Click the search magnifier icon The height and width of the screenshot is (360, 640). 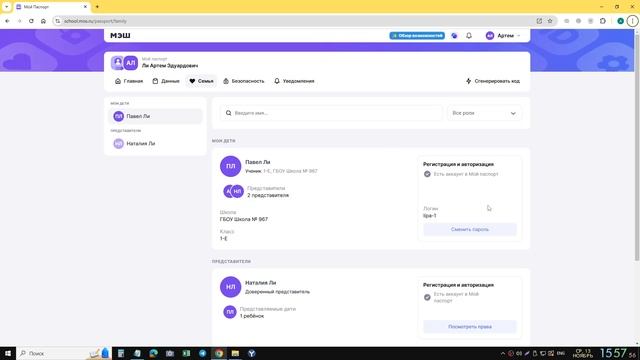[229, 113]
